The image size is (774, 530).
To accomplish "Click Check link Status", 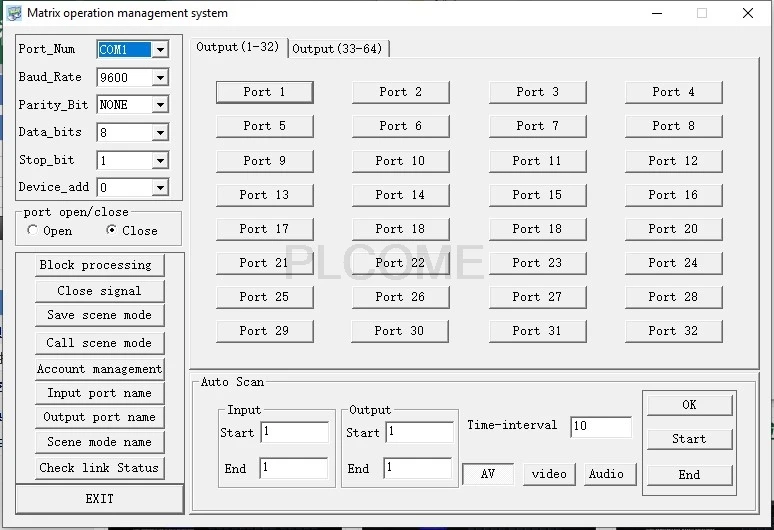I will click(100, 468).
